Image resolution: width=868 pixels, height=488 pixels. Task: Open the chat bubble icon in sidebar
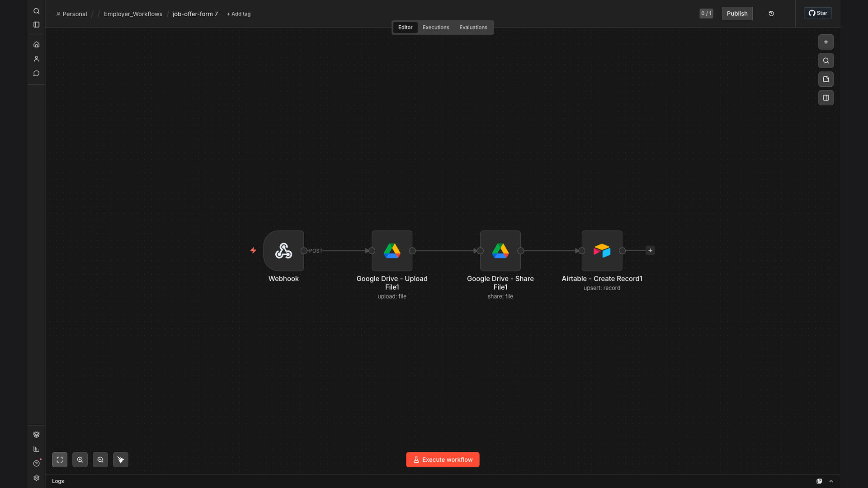click(x=37, y=74)
